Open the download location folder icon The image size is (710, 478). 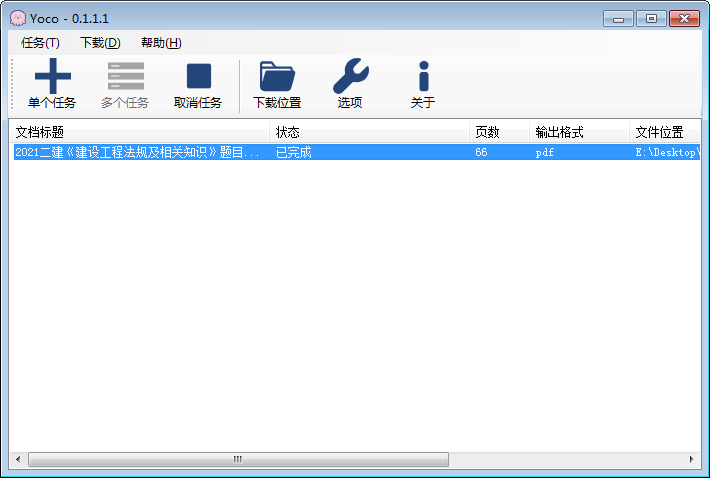tap(277, 76)
